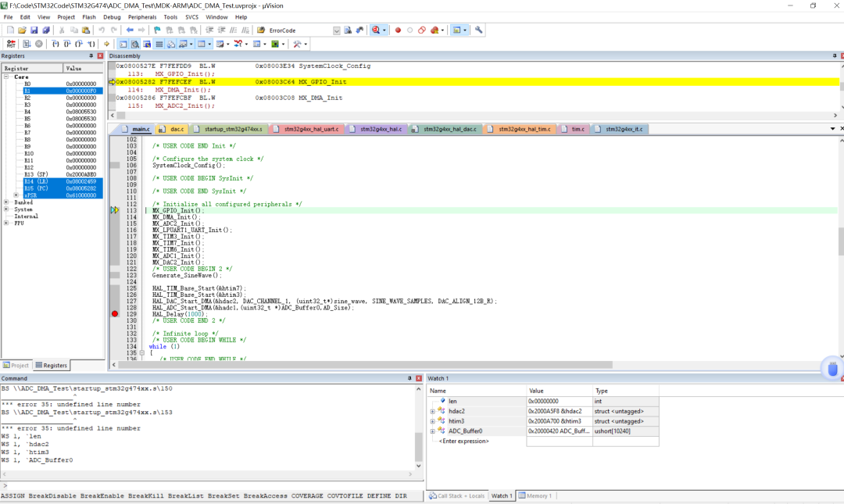
Task: Click the Step Into icon
Action: click(x=55, y=44)
